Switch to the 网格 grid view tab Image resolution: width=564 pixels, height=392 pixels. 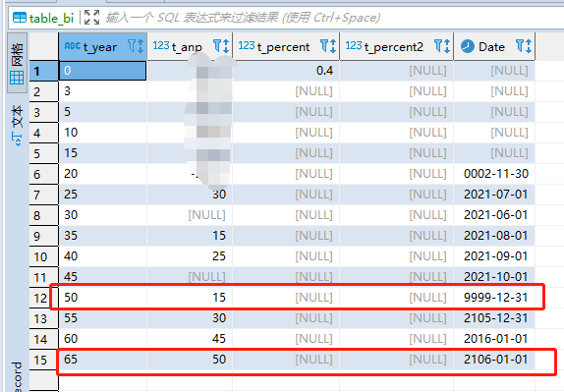point(17,63)
